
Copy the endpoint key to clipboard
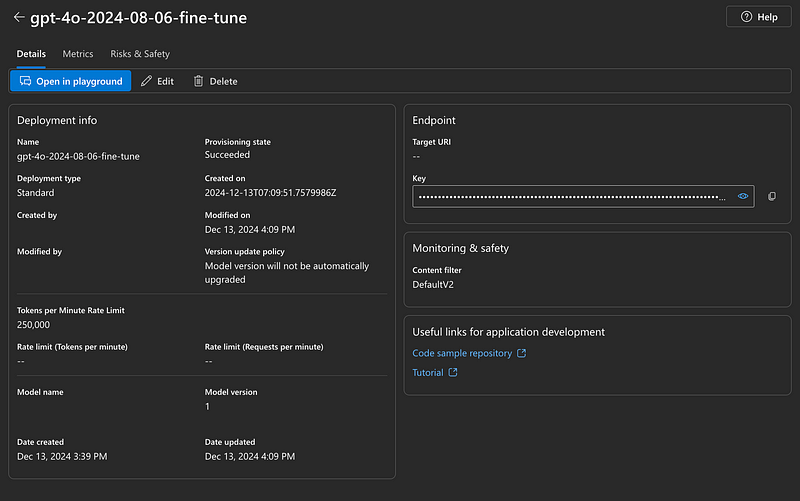pyautogui.click(x=772, y=196)
